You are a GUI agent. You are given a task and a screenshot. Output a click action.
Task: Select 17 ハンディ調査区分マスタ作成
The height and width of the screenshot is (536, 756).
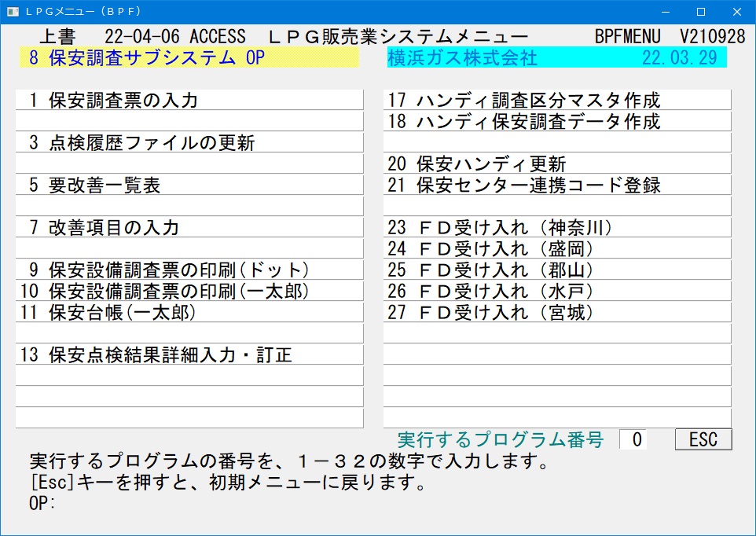click(557, 101)
